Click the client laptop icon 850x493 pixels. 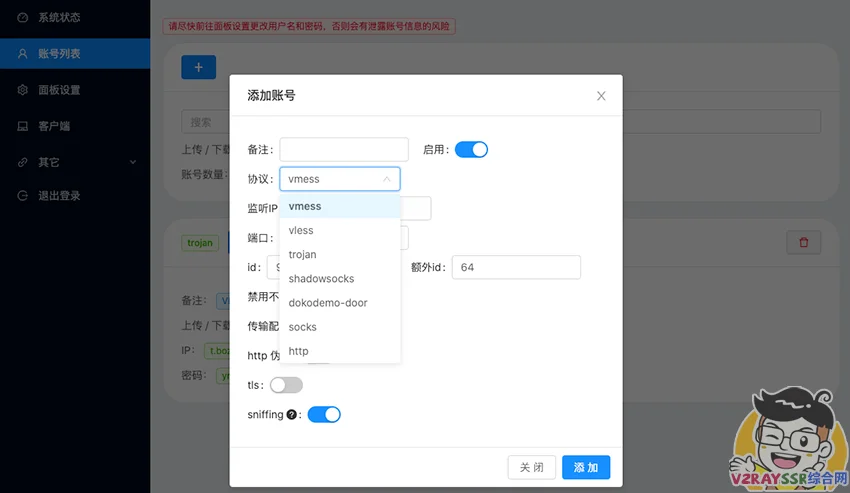tap(22, 126)
